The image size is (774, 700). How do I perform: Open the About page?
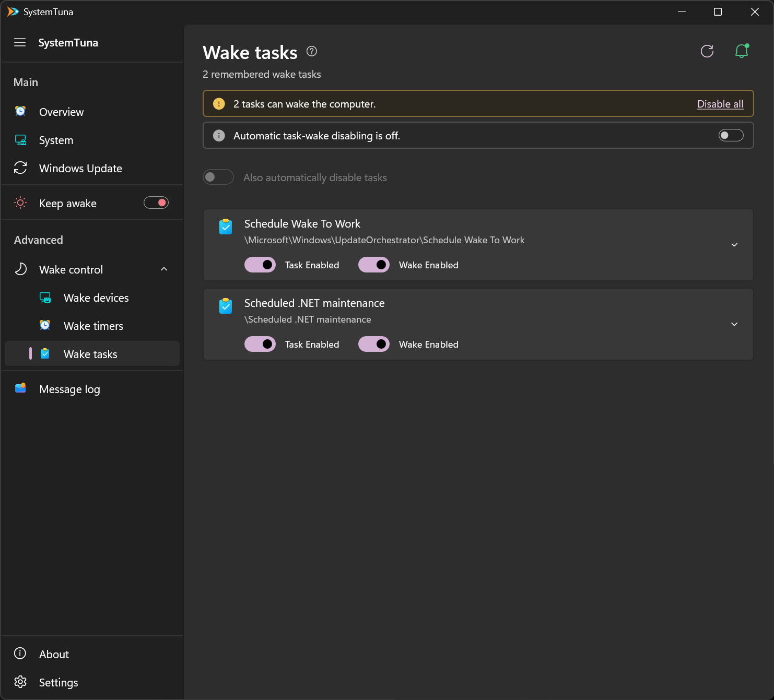92,654
